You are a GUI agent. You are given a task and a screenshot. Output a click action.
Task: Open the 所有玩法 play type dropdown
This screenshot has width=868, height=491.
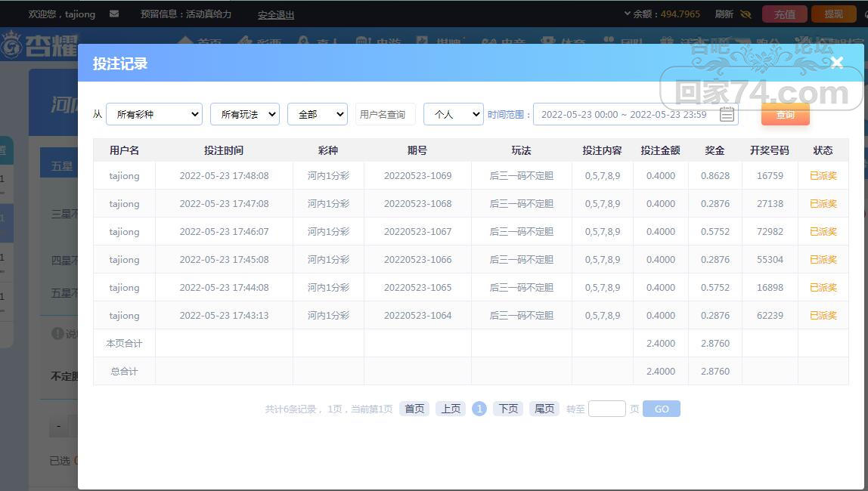(x=245, y=115)
